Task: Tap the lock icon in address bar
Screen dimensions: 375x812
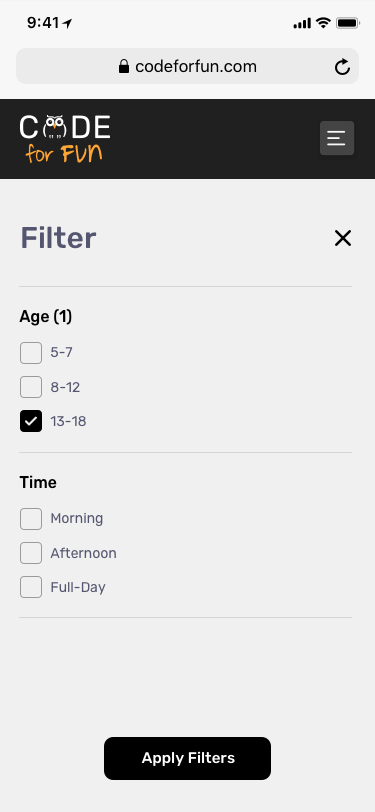Action: (124, 66)
